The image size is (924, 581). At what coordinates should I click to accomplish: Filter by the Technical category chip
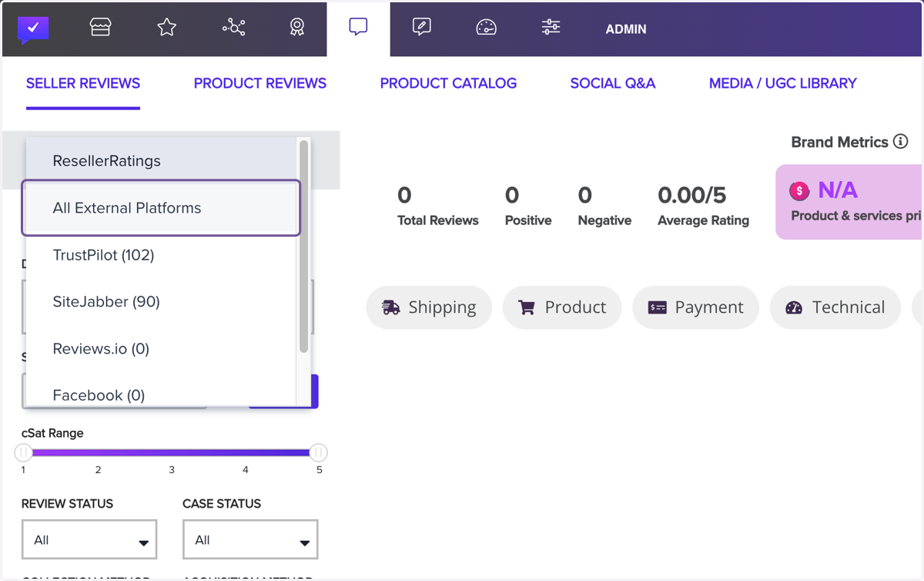835,307
